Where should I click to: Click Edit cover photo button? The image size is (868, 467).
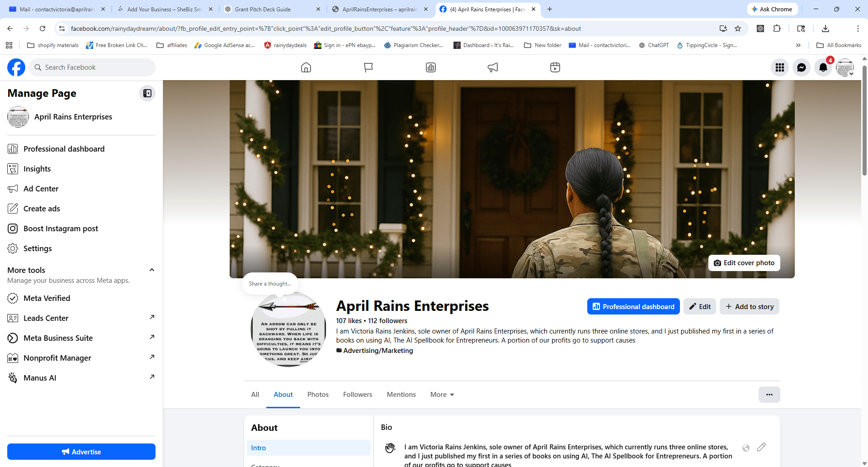tap(744, 263)
